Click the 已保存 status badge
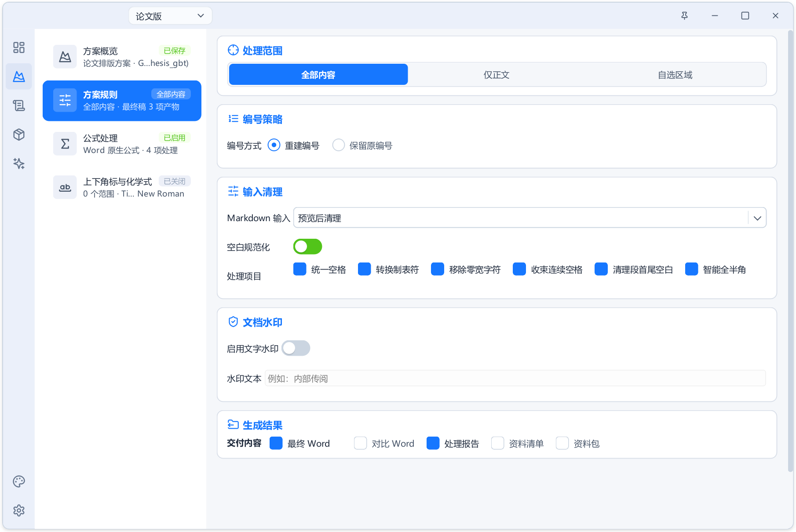This screenshot has height=532, width=796. pos(175,51)
